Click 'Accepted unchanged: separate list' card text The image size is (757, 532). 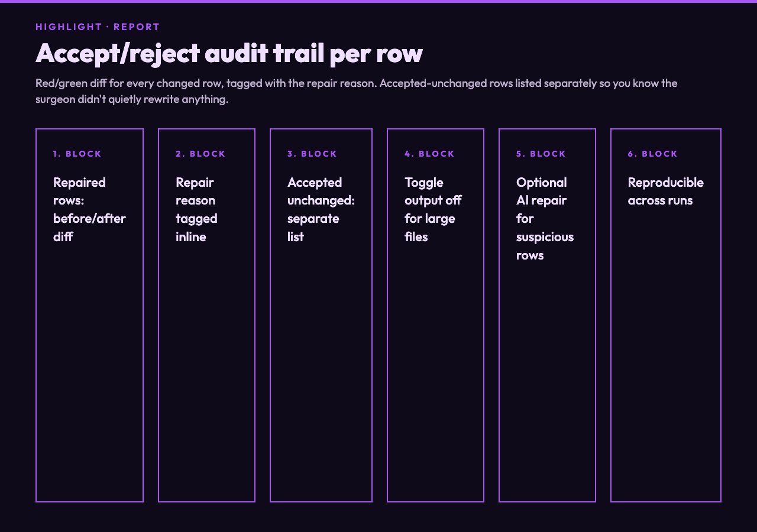[321, 209]
